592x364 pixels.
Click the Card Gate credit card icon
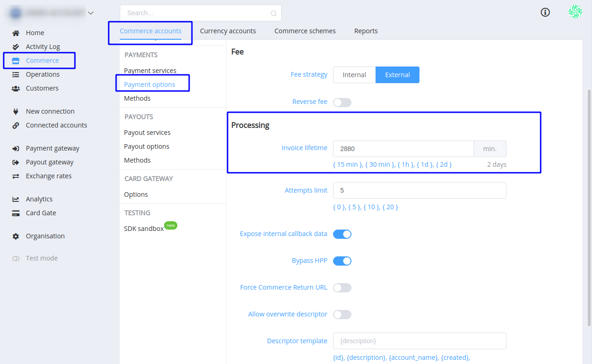click(x=16, y=213)
